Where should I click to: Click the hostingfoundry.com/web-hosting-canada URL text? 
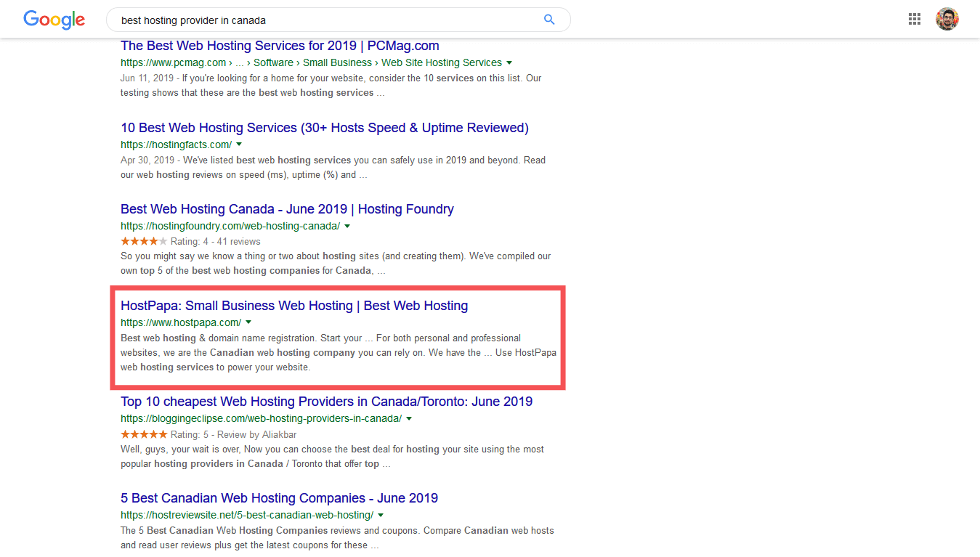(x=230, y=226)
